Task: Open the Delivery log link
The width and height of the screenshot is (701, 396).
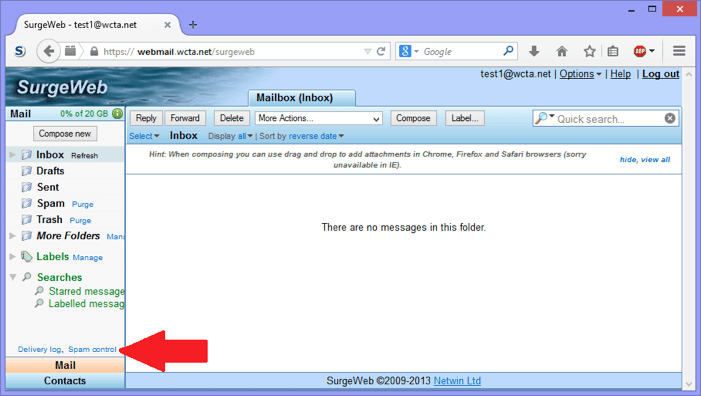Action: [39, 350]
